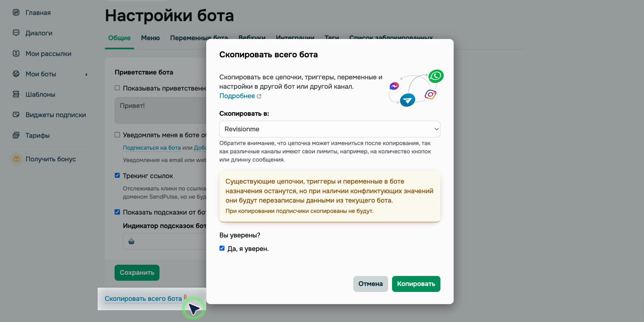The width and height of the screenshot is (644, 322).
Task: Open the Подробнее help link
Action: tap(237, 96)
